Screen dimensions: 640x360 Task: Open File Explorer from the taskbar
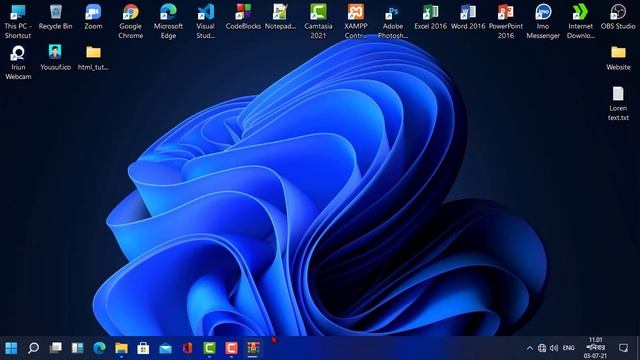coord(121,348)
